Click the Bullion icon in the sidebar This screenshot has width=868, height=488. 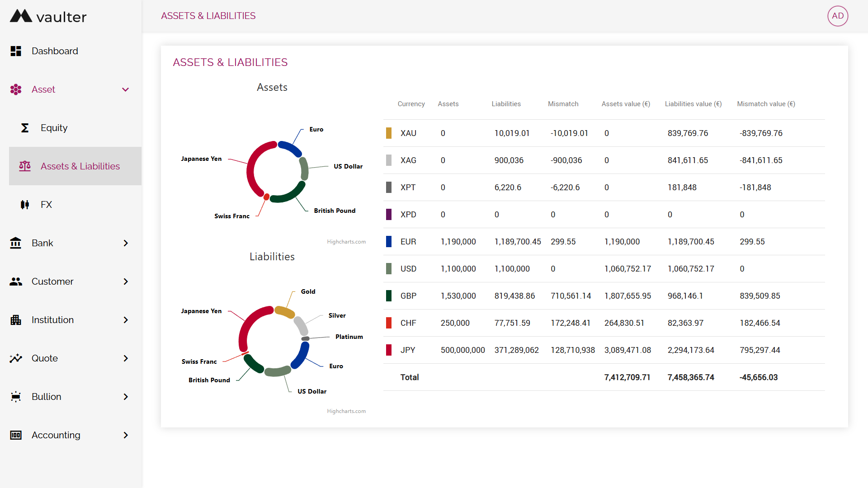[x=16, y=397]
